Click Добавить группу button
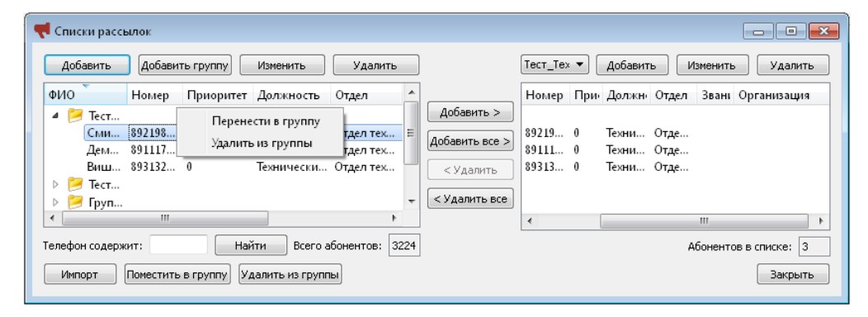Viewport: 868px width, 317px height. 185,65
